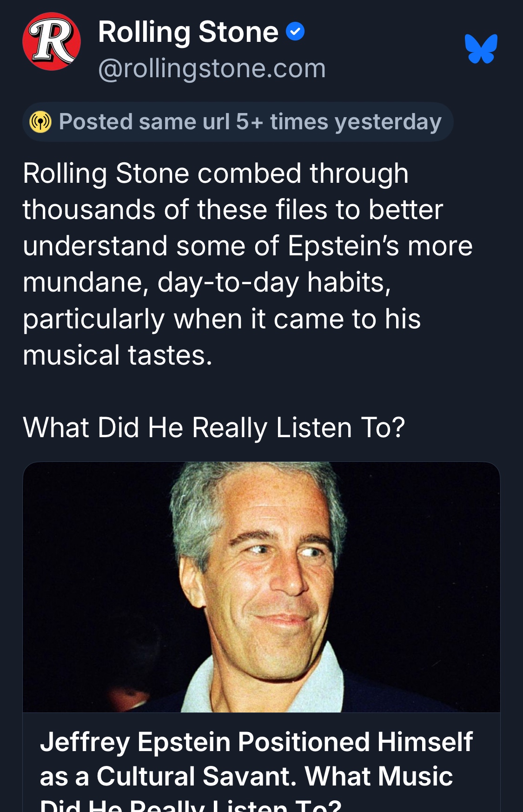The width and height of the screenshot is (523, 812).
Task: Click the "musical tastes." closing line
Action: click(117, 355)
